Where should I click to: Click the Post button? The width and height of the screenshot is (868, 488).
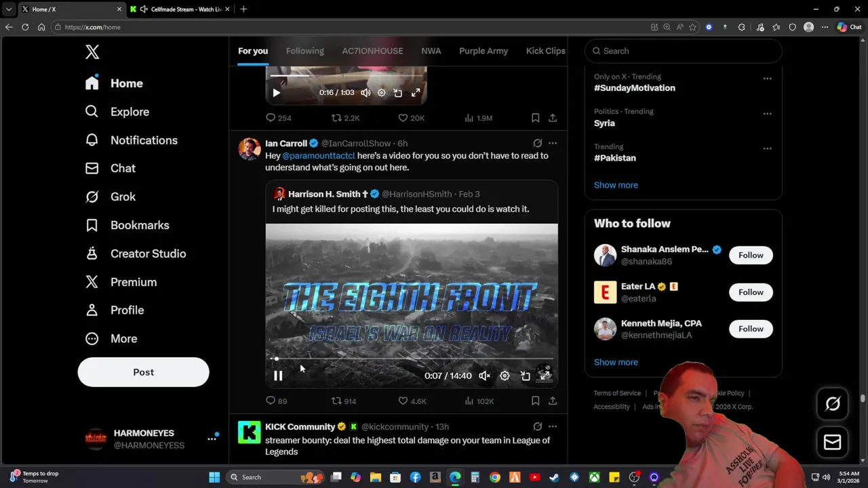click(x=143, y=372)
